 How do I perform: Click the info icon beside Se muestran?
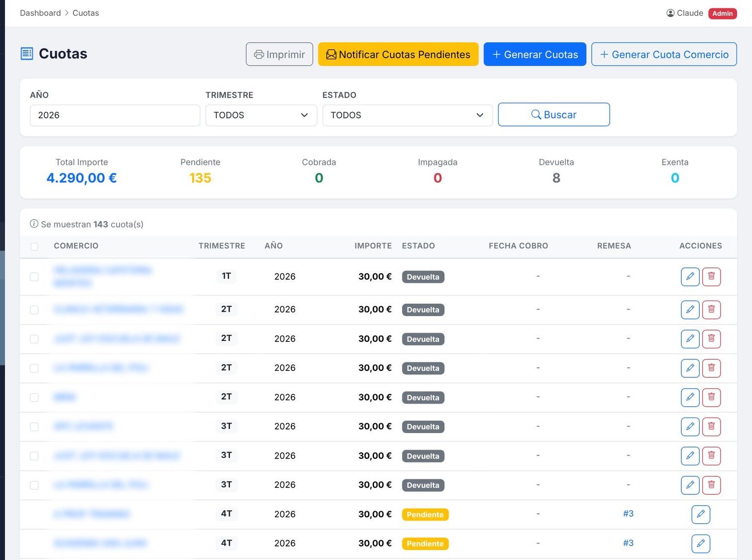click(x=34, y=224)
